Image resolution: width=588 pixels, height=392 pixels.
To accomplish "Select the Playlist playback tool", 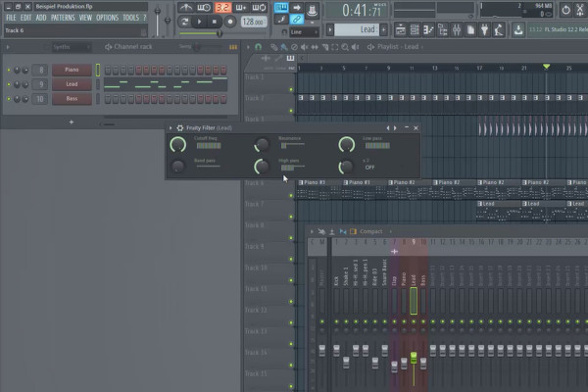I will [x=355, y=47].
